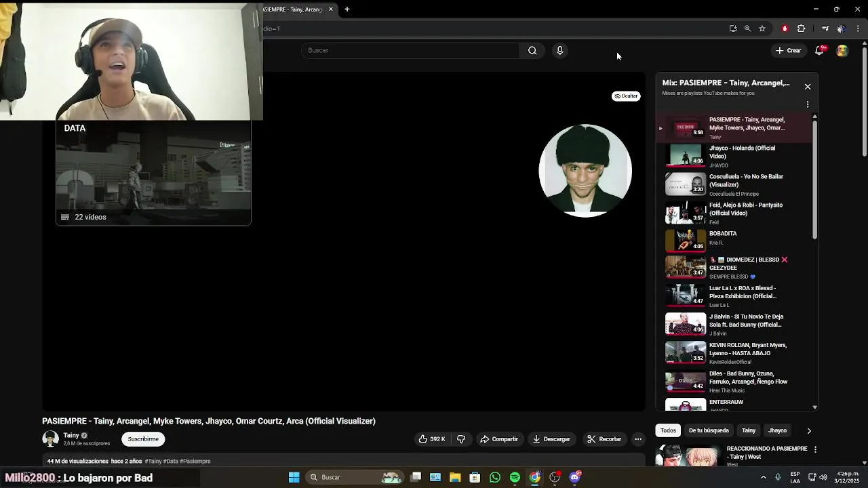Install app icon in address bar

click(x=733, y=28)
